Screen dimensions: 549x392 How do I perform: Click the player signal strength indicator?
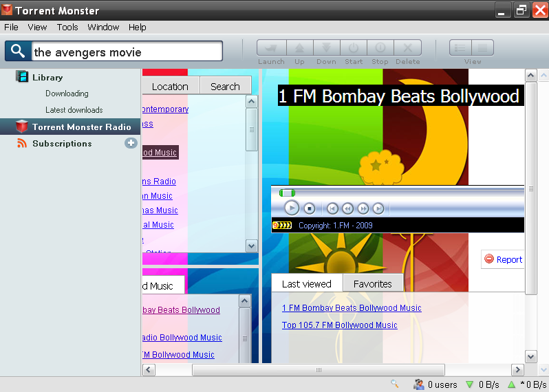coord(282,226)
